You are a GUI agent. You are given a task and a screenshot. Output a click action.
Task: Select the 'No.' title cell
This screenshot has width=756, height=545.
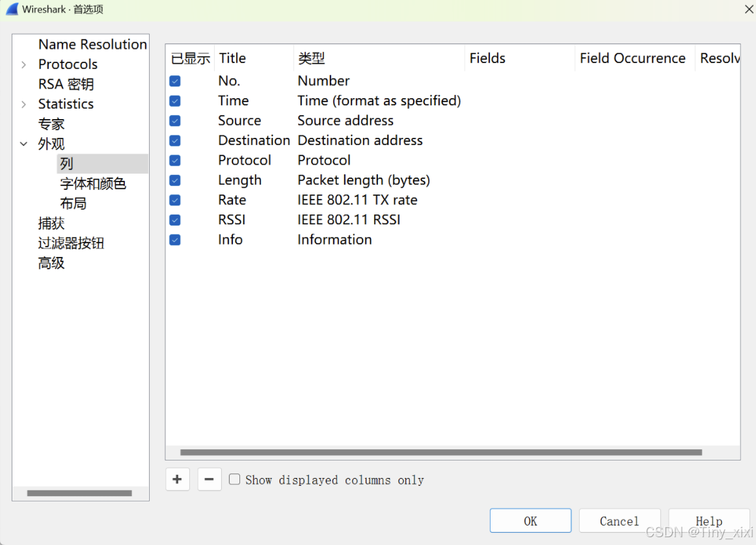pos(229,81)
